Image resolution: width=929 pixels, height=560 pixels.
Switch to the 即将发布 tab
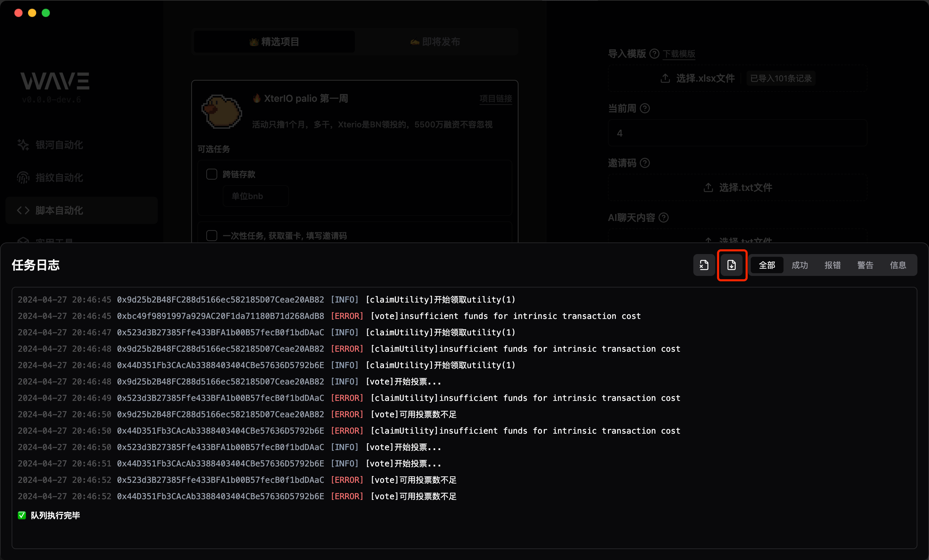(435, 42)
